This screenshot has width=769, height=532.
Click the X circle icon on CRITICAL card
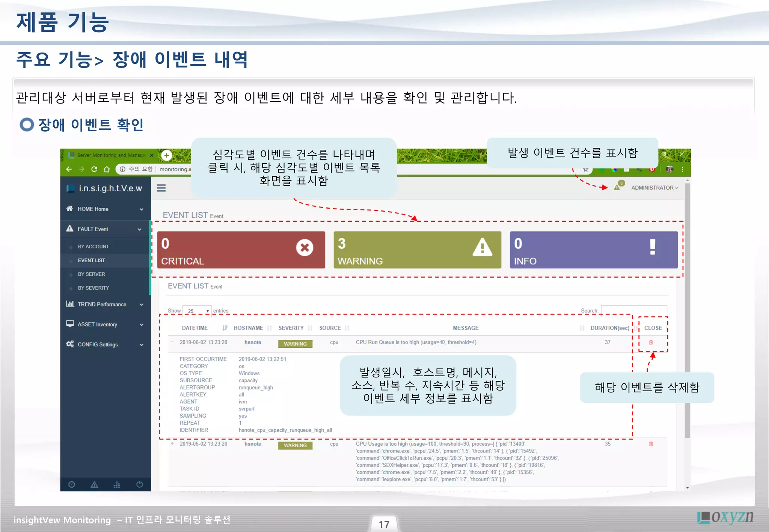point(305,248)
